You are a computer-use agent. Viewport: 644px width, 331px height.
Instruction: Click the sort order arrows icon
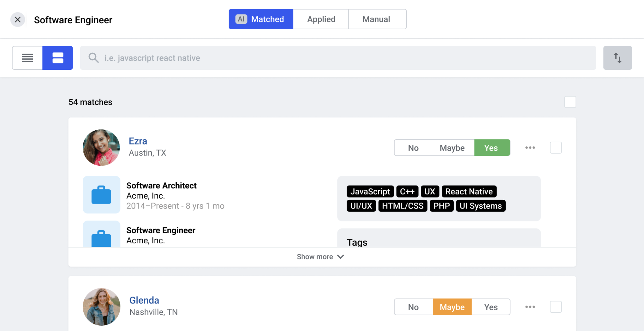coord(617,58)
